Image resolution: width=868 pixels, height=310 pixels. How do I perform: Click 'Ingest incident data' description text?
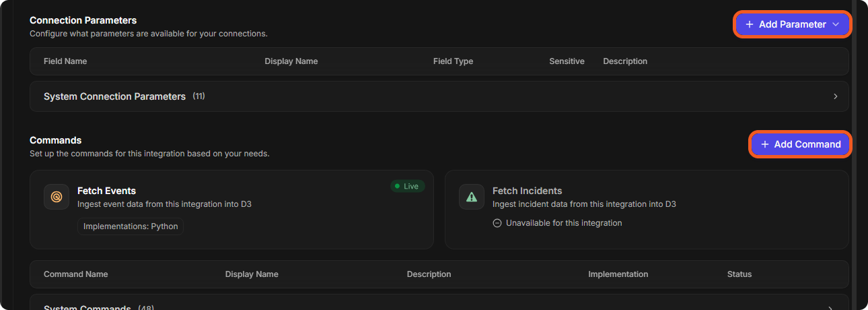[x=584, y=204]
